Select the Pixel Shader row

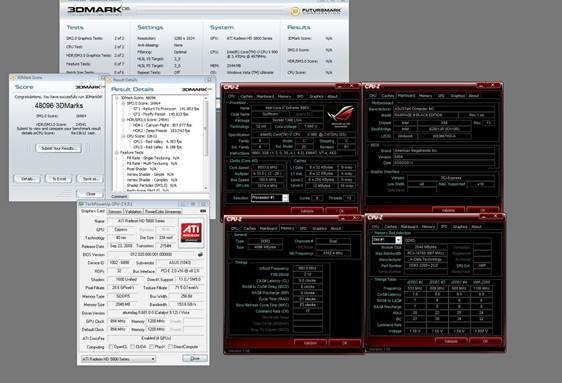pos(142,169)
